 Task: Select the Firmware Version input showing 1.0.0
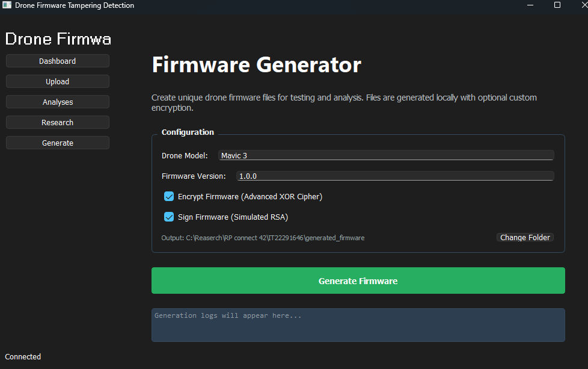tap(395, 176)
